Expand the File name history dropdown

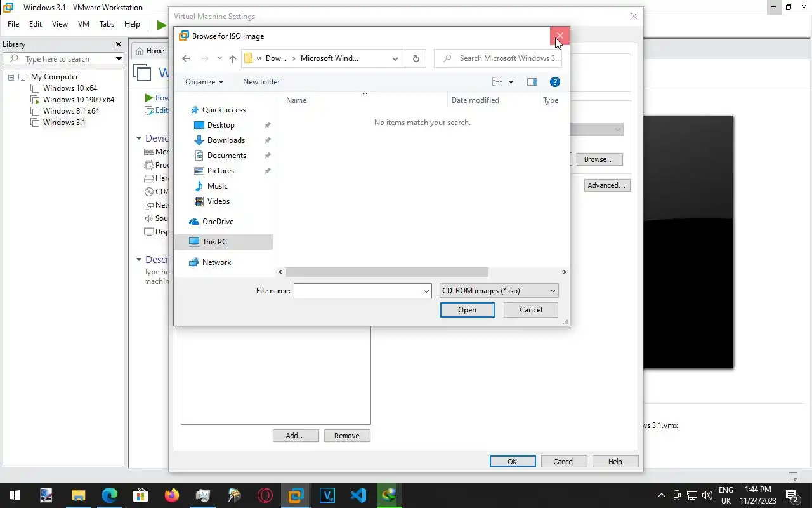click(x=426, y=291)
